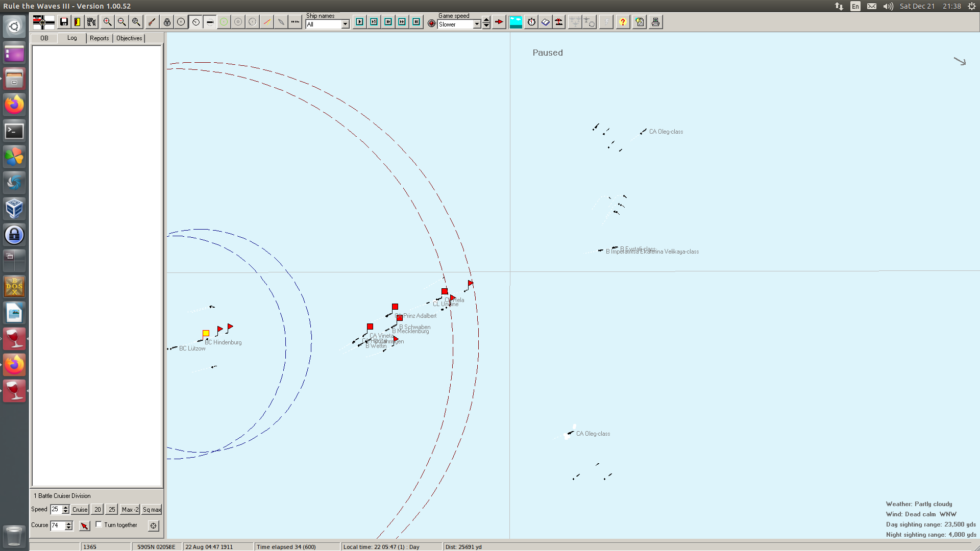The image size is (980, 551).
Task: Click the play-then-pause step button
Action: coord(388,22)
